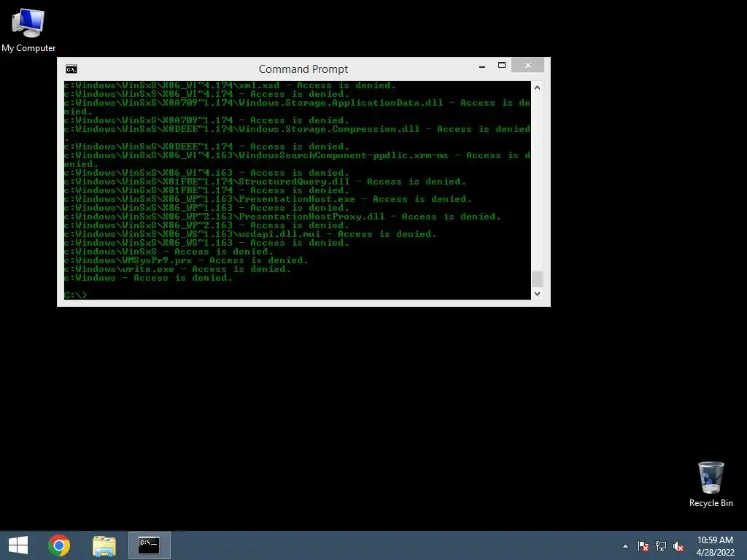Close the Command Prompt window
The width and height of the screenshot is (747, 560).
point(528,65)
